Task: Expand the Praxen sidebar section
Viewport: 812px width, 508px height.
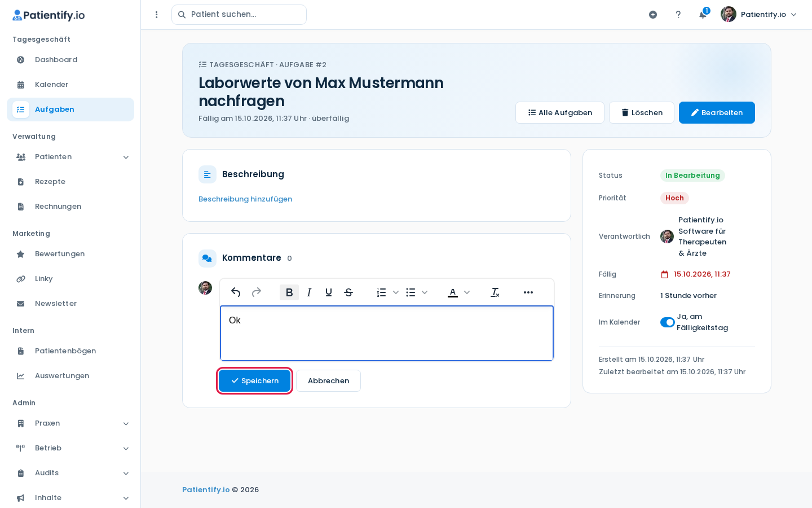Action: click(70, 423)
